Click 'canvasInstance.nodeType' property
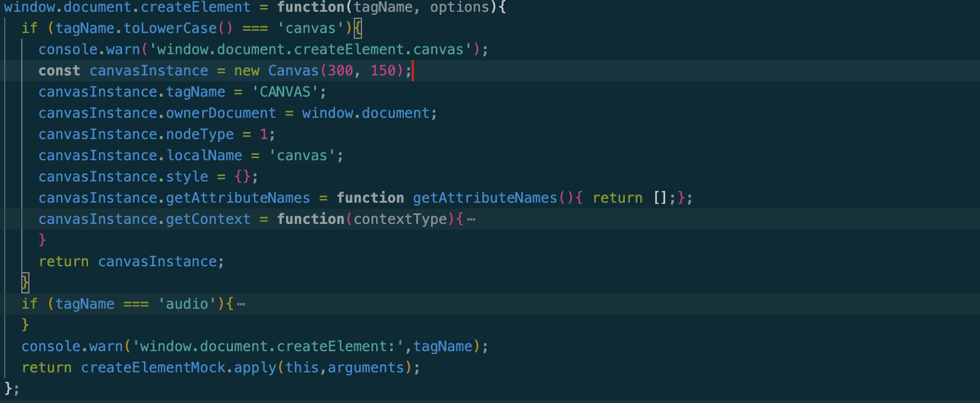 [x=136, y=134]
